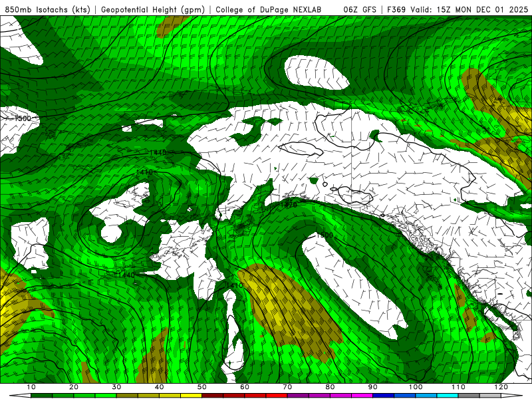
Task: Click the dark blue swatch starting at 90
Action: (384, 396)
